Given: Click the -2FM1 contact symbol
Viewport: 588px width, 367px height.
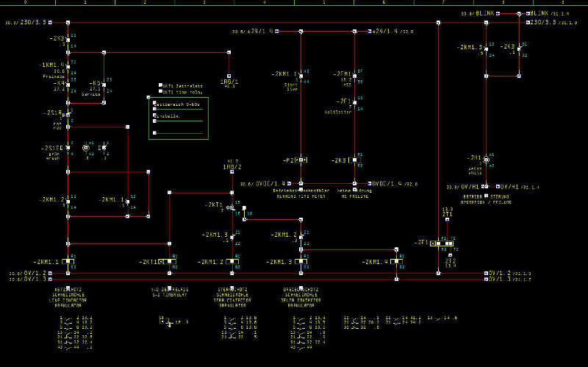Looking at the screenshot, I should coord(355,76).
